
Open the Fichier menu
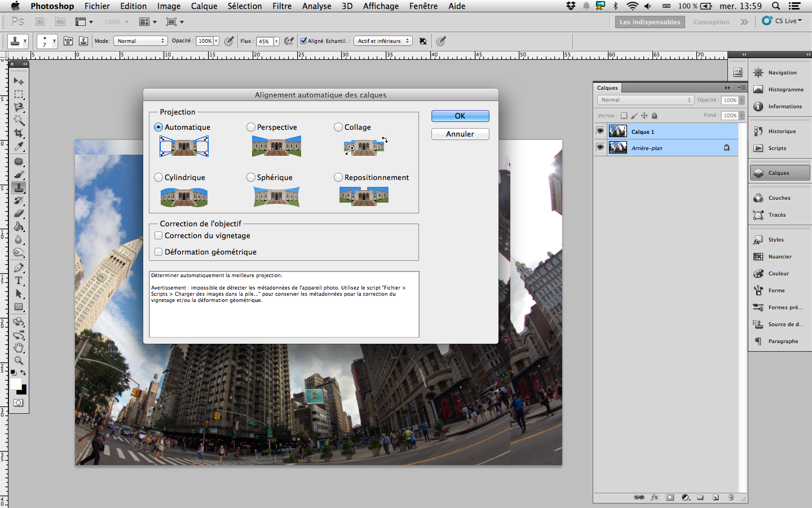[97, 6]
